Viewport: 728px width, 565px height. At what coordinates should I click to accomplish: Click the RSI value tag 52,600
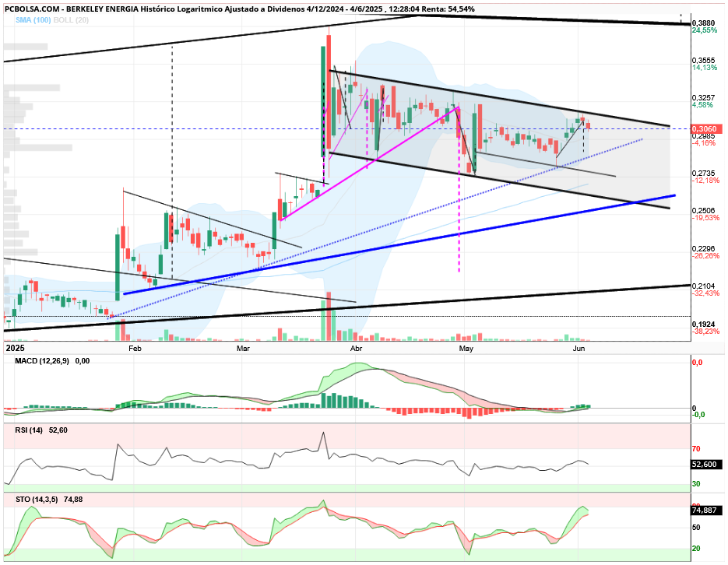pyautogui.click(x=707, y=465)
